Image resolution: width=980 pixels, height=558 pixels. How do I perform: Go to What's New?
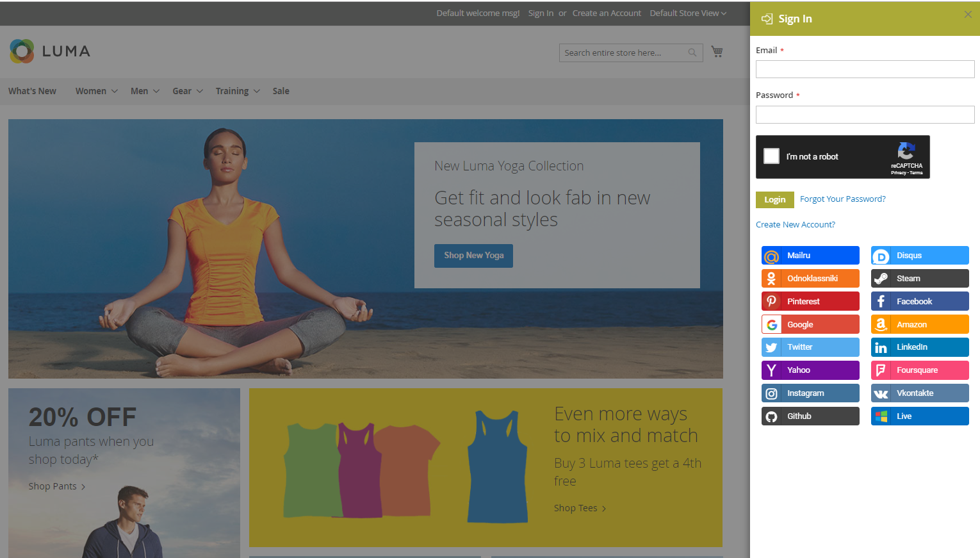[x=32, y=91]
